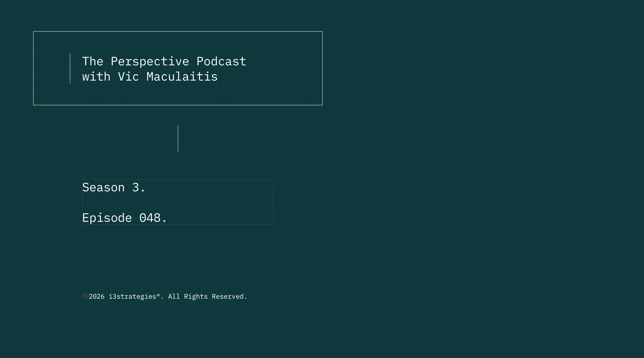Toggle the Episode 048 label
The height and width of the screenshot is (358, 644).
click(124, 217)
